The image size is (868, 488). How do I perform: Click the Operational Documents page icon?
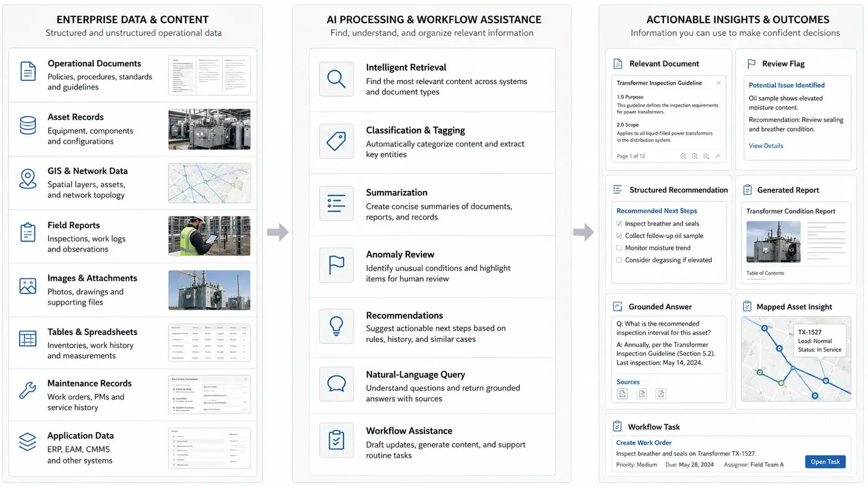pyautogui.click(x=28, y=72)
